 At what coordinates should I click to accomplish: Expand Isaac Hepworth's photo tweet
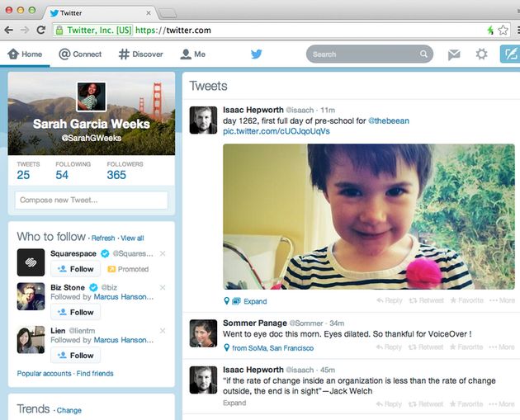[x=255, y=301]
